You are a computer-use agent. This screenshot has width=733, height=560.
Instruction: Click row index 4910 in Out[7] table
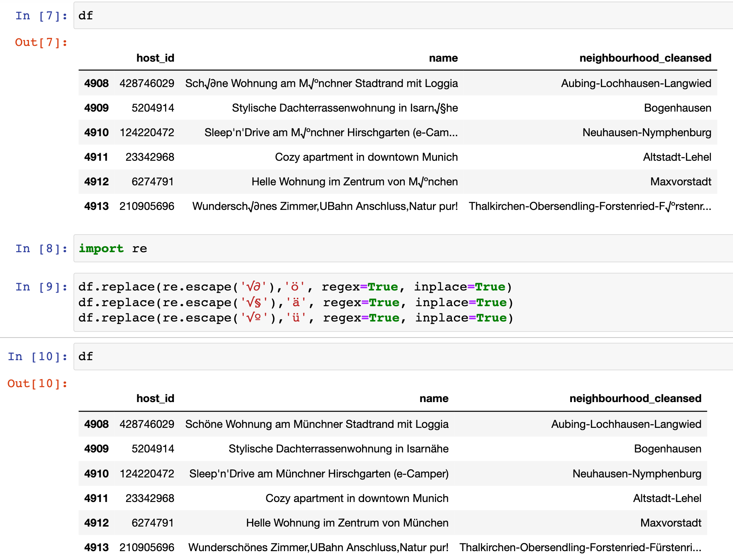pos(96,133)
